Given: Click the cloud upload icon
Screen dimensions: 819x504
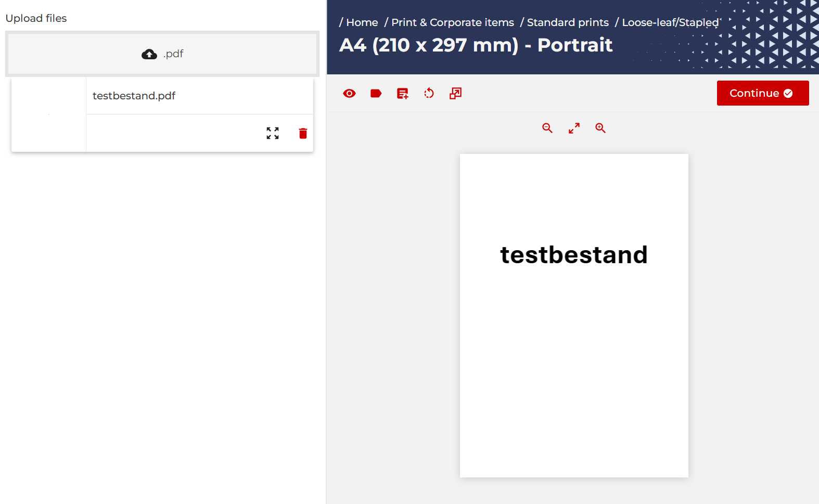Looking at the screenshot, I should click(149, 54).
